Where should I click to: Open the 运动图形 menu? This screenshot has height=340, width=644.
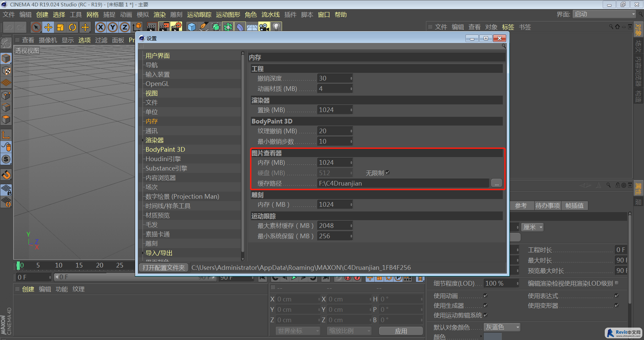point(228,15)
